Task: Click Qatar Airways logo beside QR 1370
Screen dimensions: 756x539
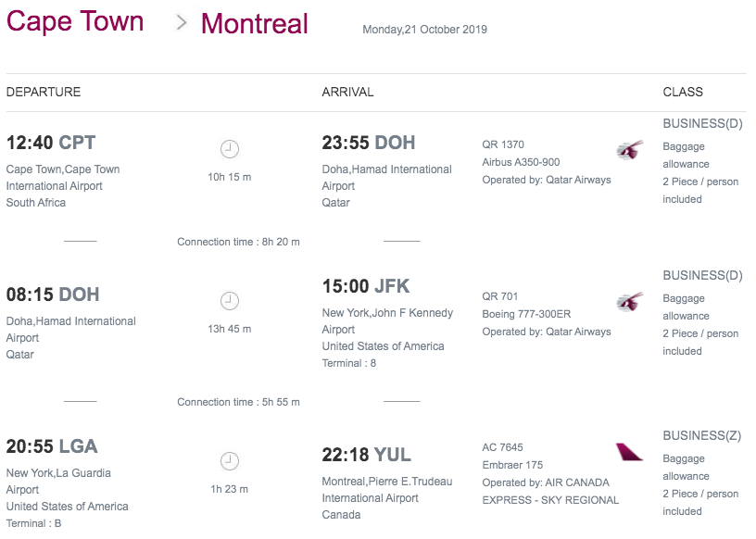Action: click(x=630, y=150)
